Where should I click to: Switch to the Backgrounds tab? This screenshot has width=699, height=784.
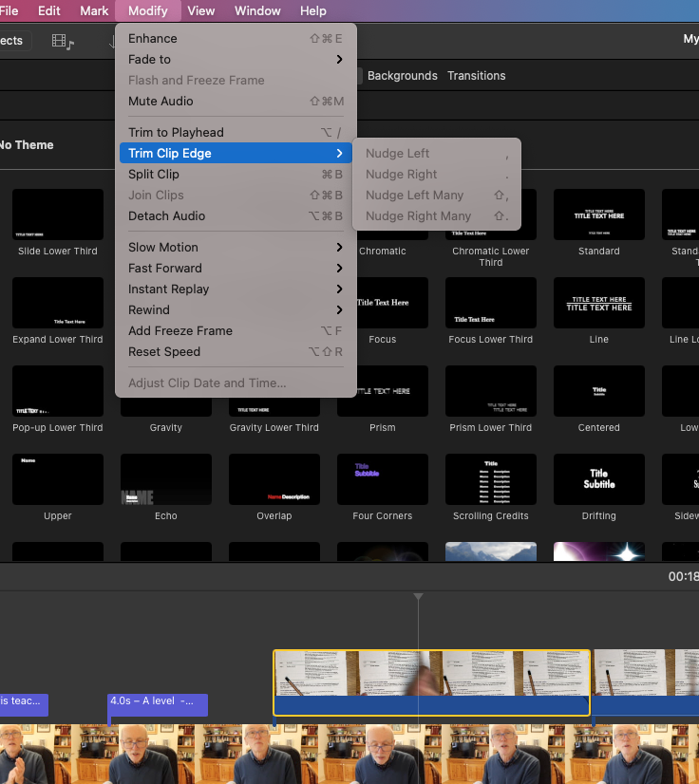[x=402, y=76]
